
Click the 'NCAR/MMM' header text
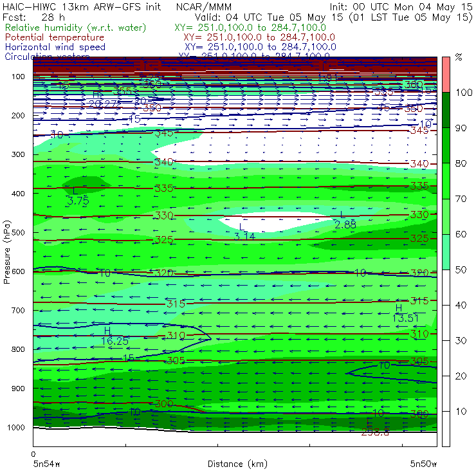(204, 6)
